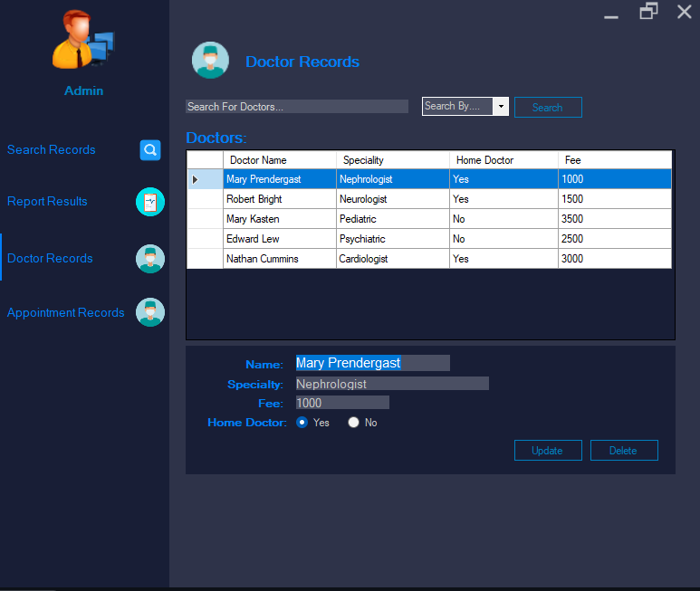Image resolution: width=700 pixels, height=591 pixels.
Task: Click the Fee field showing 1000
Action: pos(342,403)
